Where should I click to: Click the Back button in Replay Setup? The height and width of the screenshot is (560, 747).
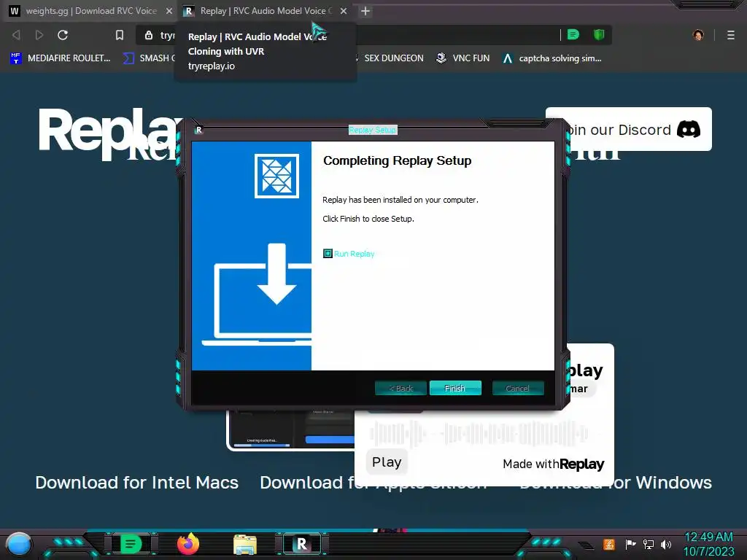[400, 388]
